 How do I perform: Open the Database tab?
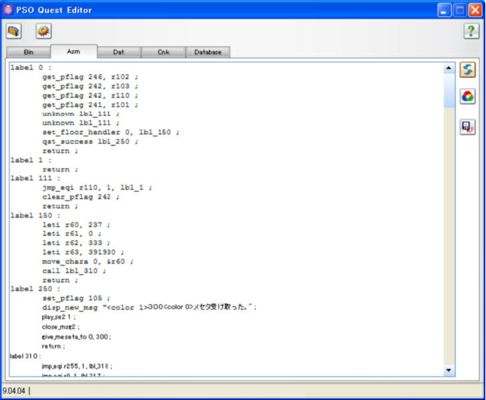(x=208, y=52)
